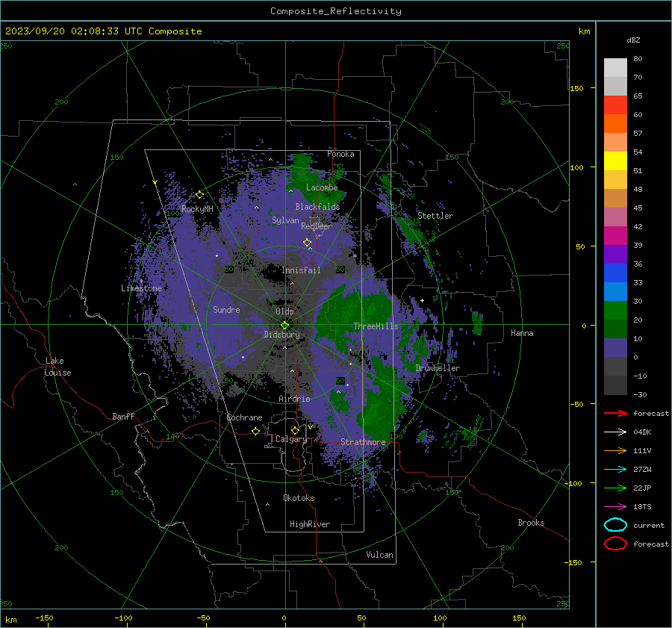Viewport: 672px width, 628px height.
Task: Click the green 22JP arrow icon
Action: tap(615, 488)
